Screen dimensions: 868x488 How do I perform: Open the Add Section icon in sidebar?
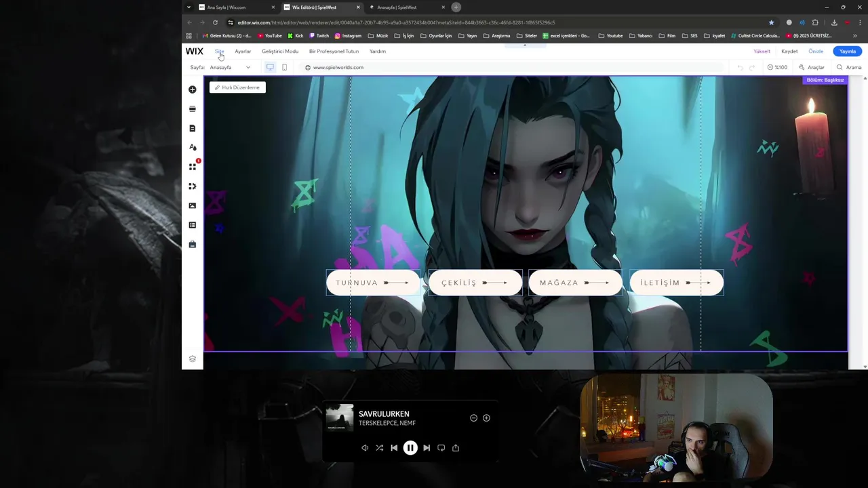[x=193, y=108]
